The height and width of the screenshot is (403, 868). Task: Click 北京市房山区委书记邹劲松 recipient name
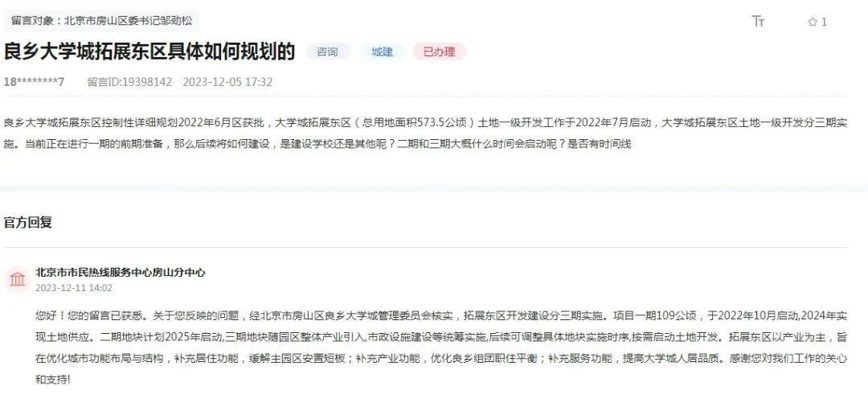coord(129,21)
